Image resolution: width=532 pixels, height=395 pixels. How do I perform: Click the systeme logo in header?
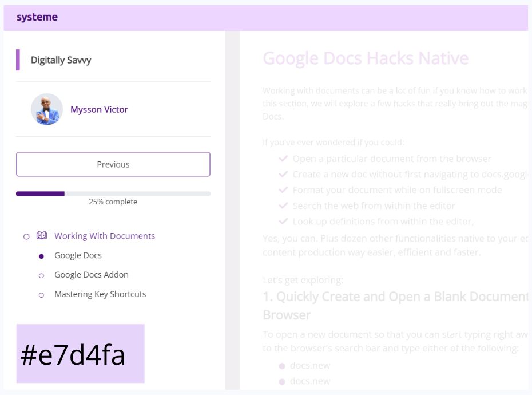click(37, 17)
